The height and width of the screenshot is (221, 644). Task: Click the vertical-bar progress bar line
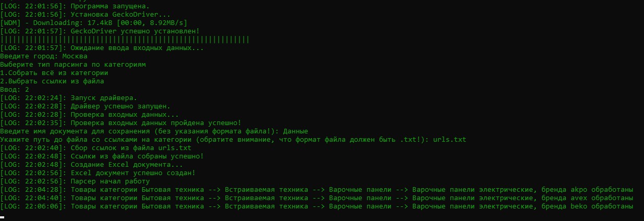[x=125, y=39]
